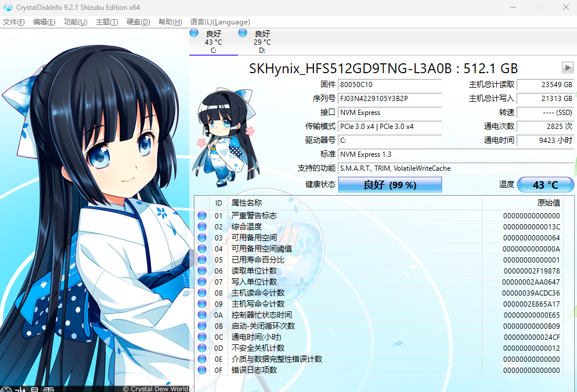Click raw value 00000002F19878

tap(531, 271)
